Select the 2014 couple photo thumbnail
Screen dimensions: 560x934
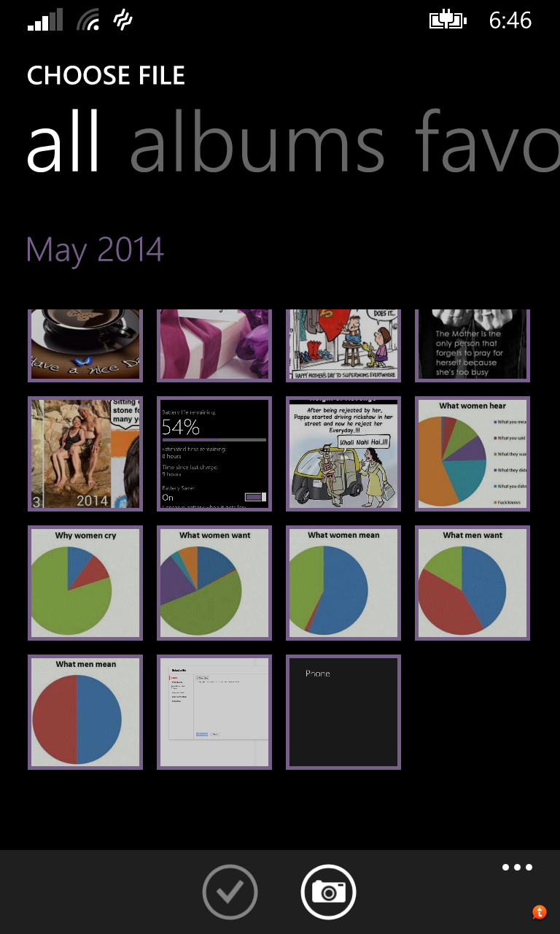point(85,454)
